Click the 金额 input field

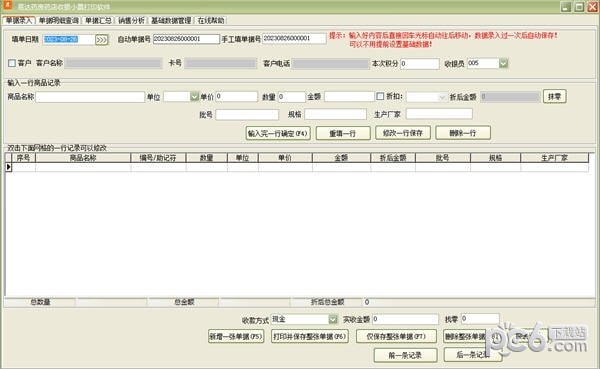click(x=349, y=96)
